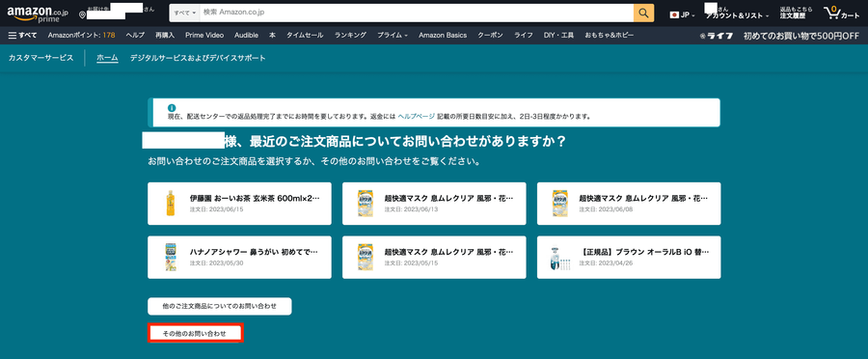Open 再購入 in the navigation bar
868x359 pixels.
[x=165, y=35]
